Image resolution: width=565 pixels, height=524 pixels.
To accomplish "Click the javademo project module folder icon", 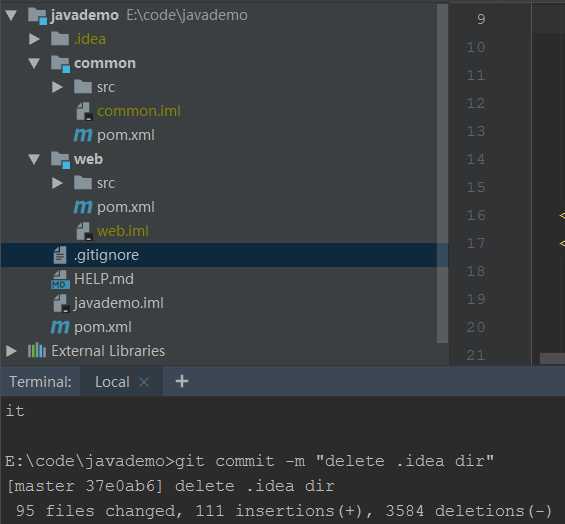I will [x=37, y=16].
